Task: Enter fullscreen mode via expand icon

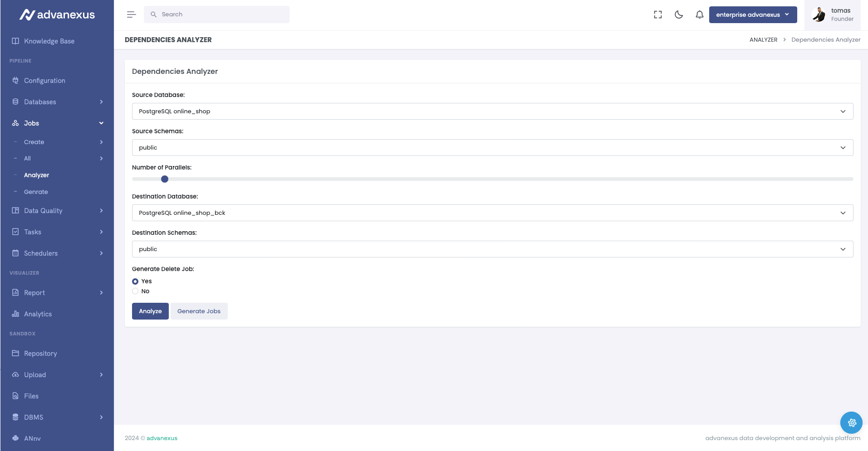Action: point(658,15)
